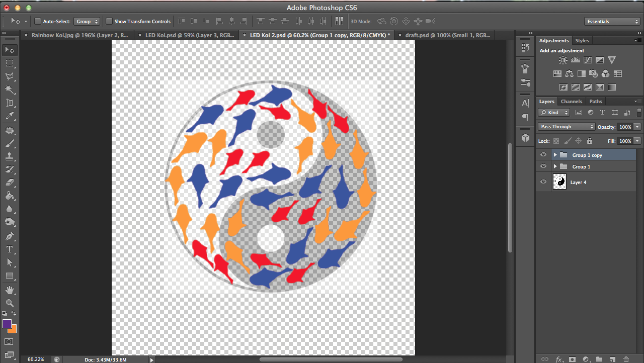Image resolution: width=644 pixels, height=363 pixels.
Task: Click the Add layer mask icon
Action: (573, 359)
